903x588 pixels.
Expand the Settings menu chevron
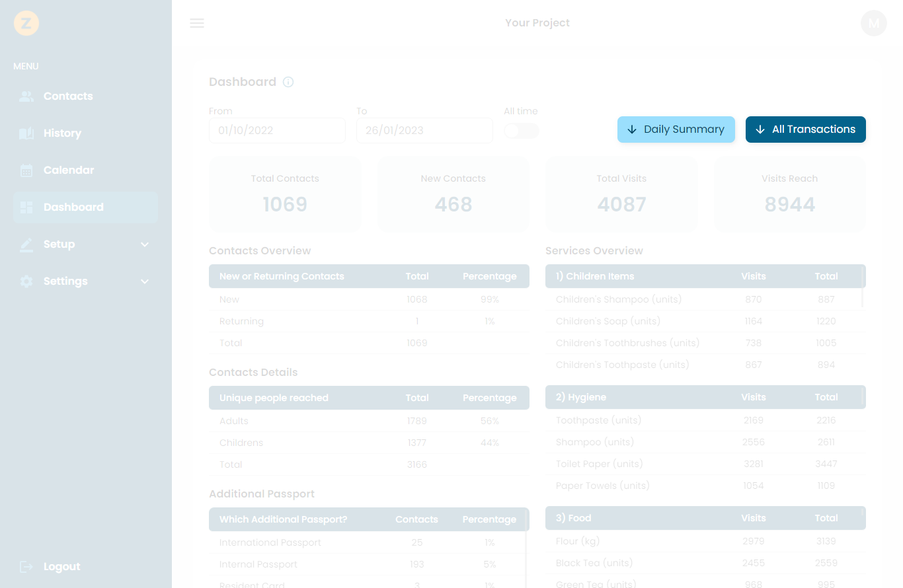144,281
